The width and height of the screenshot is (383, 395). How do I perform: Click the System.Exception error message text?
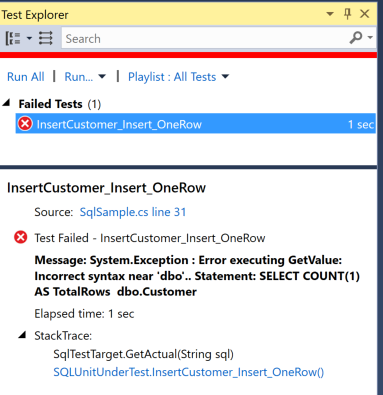(x=197, y=276)
